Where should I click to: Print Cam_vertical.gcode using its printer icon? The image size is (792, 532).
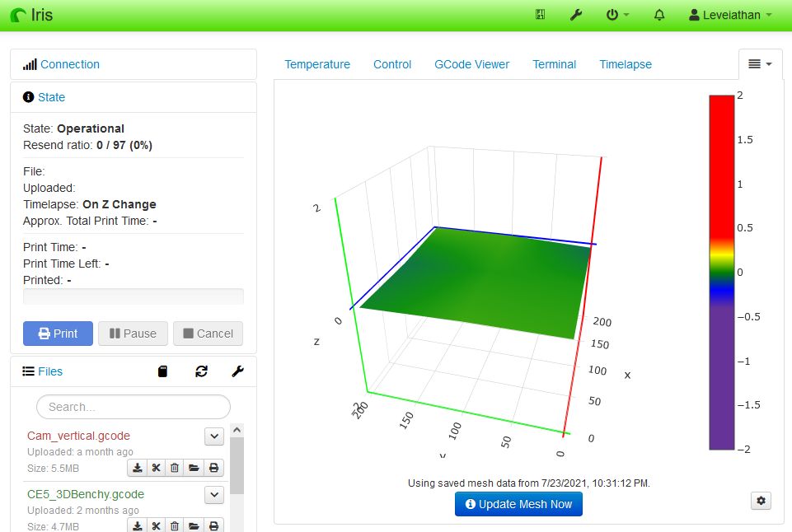(x=213, y=468)
